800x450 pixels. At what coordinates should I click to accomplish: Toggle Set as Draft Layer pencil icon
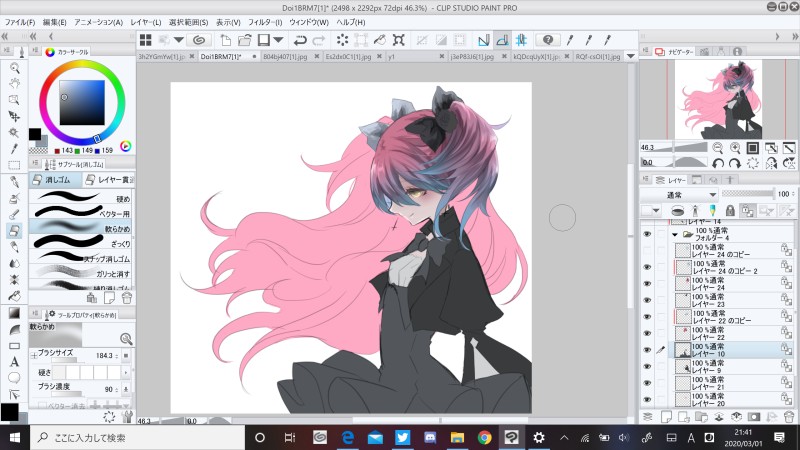point(712,210)
